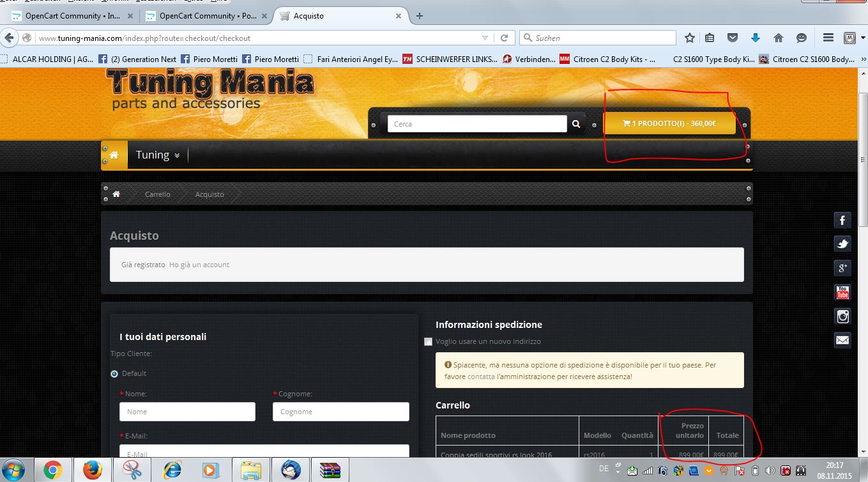Image resolution: width=868 pixels, height=482 pixels.
Task: Launch Internet Explorer from the taskbar
Action: [172, 470]
